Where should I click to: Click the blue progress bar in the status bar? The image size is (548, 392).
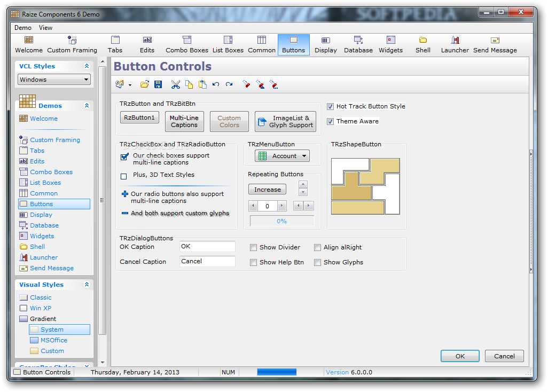277,372
